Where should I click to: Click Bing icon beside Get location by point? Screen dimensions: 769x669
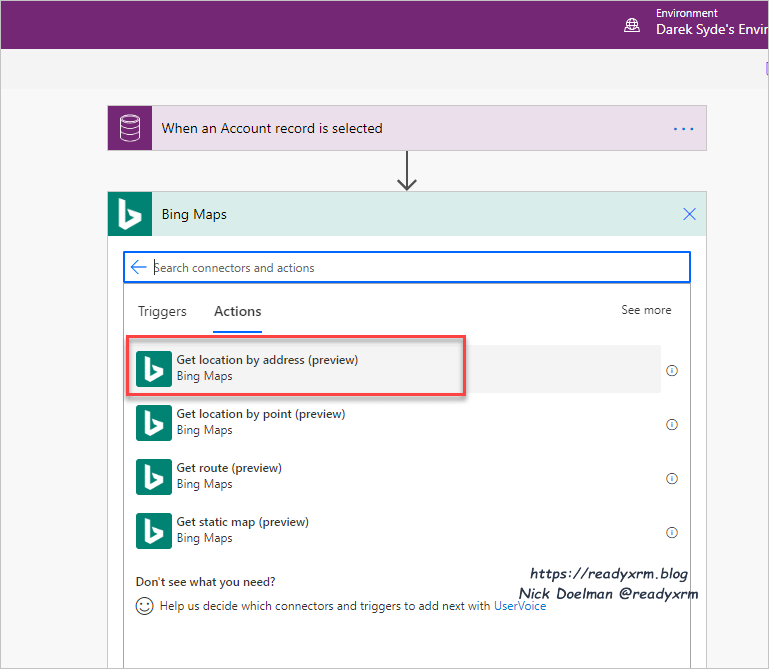[154, 422]
